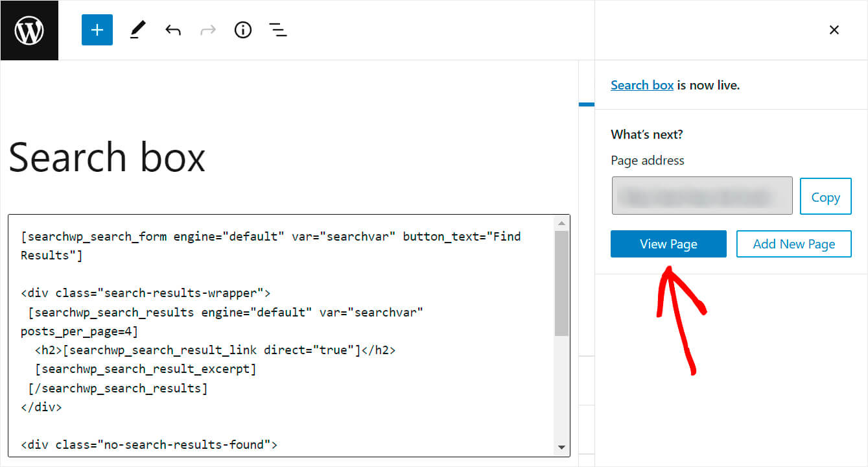Open the Document Overview list view icon

pos(277,30)
